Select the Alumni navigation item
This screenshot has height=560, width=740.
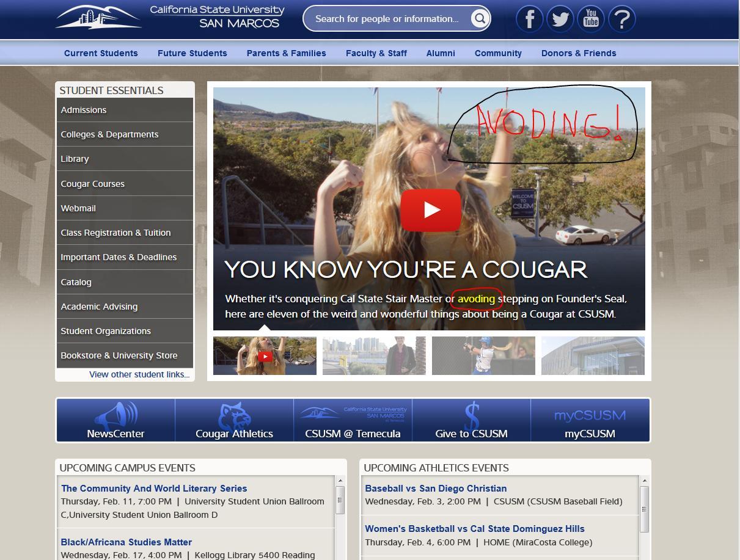click(440, 53)
